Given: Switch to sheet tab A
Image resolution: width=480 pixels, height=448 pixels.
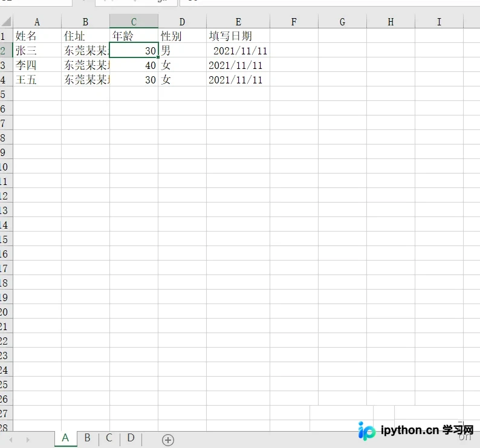Looking at the screenshot, I should click(65, 438).
